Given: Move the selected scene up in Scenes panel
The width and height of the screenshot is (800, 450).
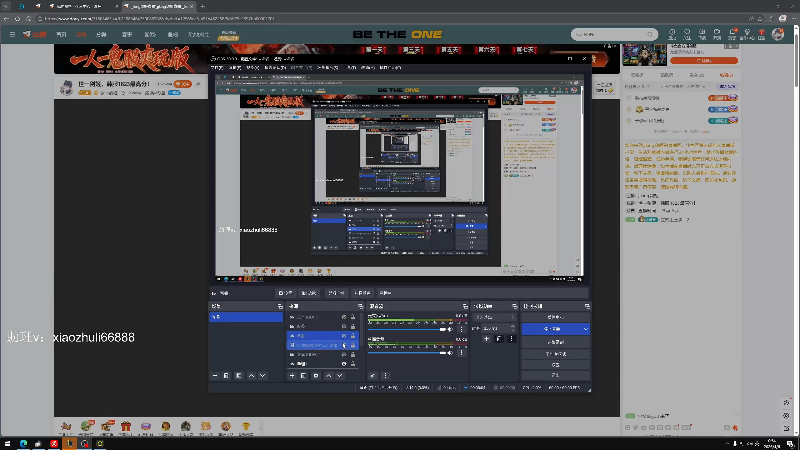Looking at the screenshot, I should 252,376.
